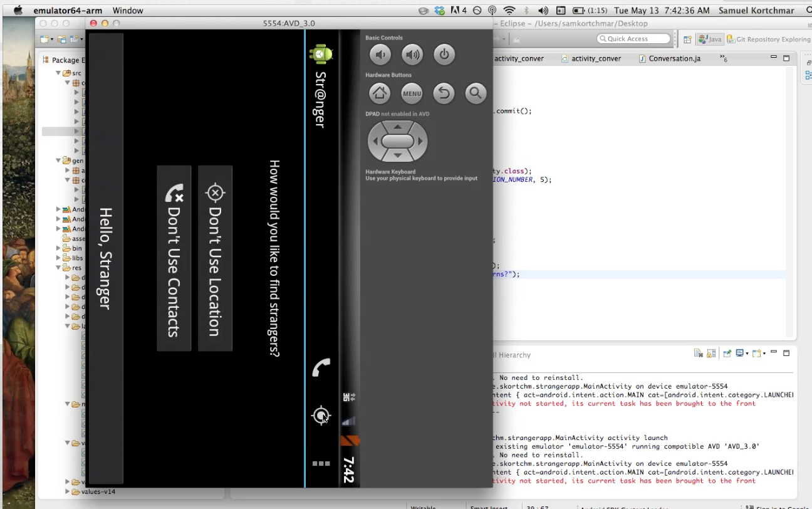812x509 pixels.
Task: Maximize the console panel
Action: [x=786, y=353]
